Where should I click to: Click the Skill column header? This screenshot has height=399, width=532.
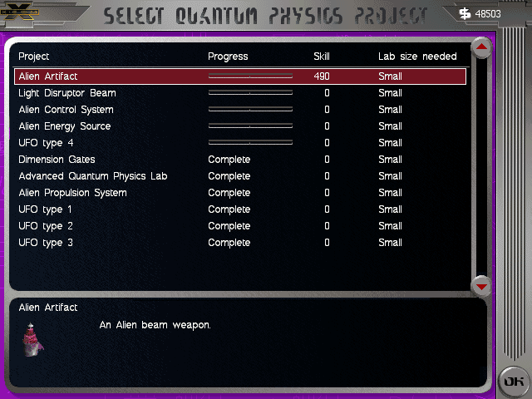(x=322, y=57)
